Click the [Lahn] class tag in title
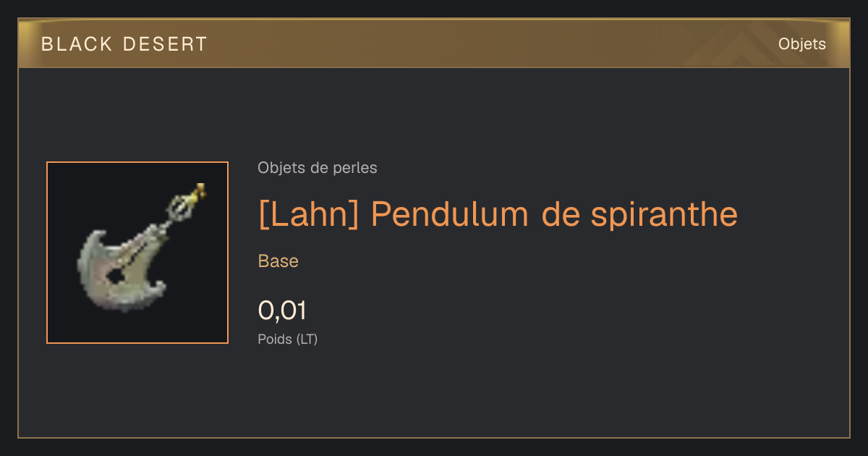Image resolution: width=868 pixels, height=456 pixels. pos(309,214)
